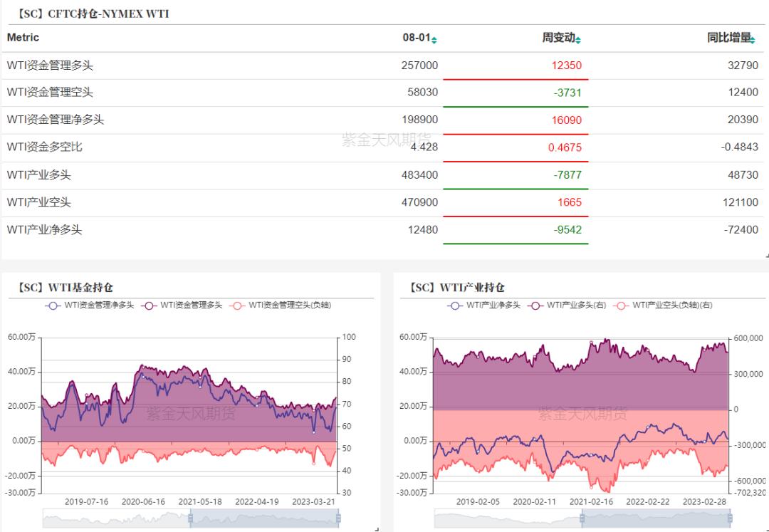Click right zoom handle of fund chart slider

coord(338,518)
